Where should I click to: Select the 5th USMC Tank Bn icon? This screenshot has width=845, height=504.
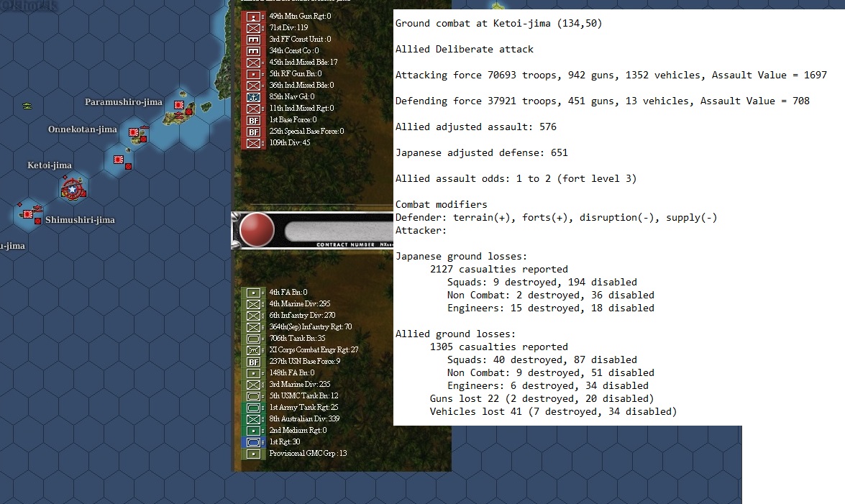pos(253,396)
